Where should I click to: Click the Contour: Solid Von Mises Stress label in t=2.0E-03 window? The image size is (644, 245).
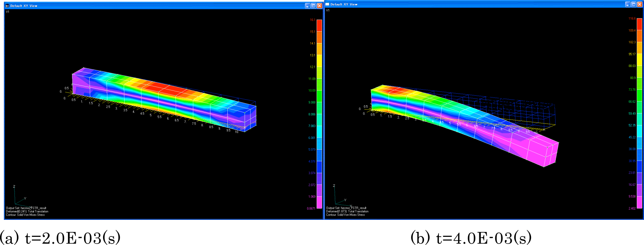(x=25, y=215)
